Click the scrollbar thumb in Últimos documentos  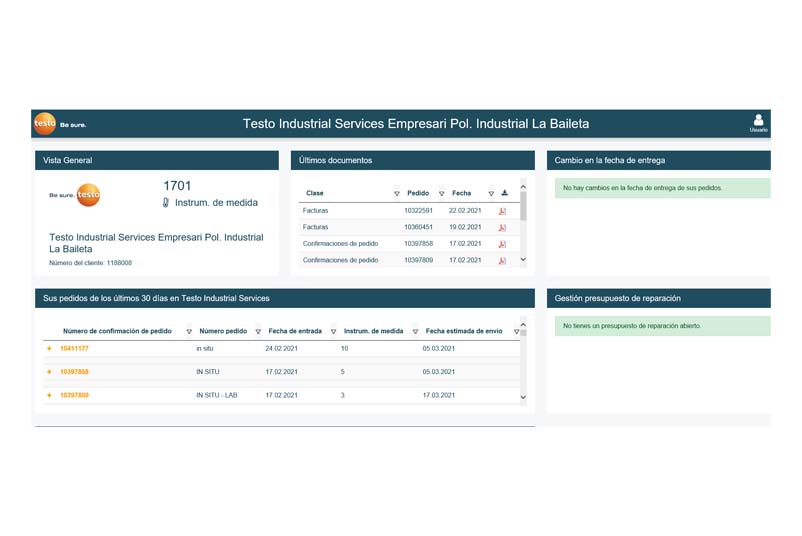(523, 206)
